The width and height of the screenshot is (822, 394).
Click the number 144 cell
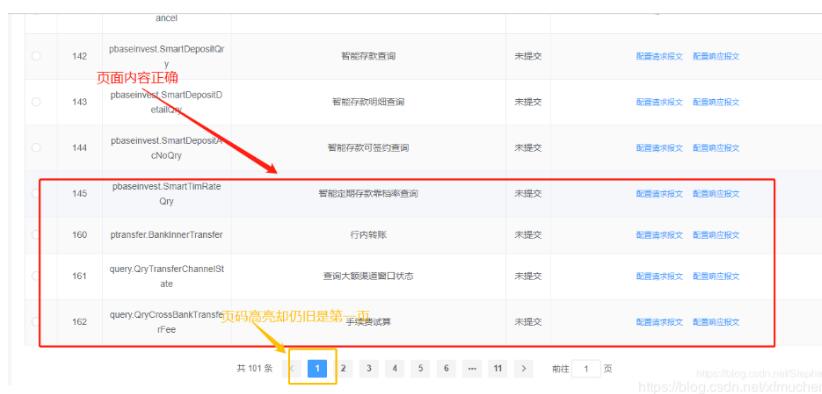tap(79, 148)
